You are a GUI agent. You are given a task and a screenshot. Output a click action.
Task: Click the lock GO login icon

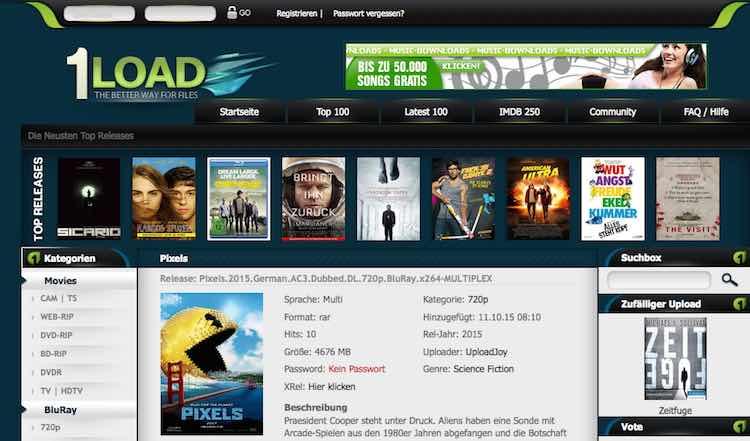tap(238, 13)
